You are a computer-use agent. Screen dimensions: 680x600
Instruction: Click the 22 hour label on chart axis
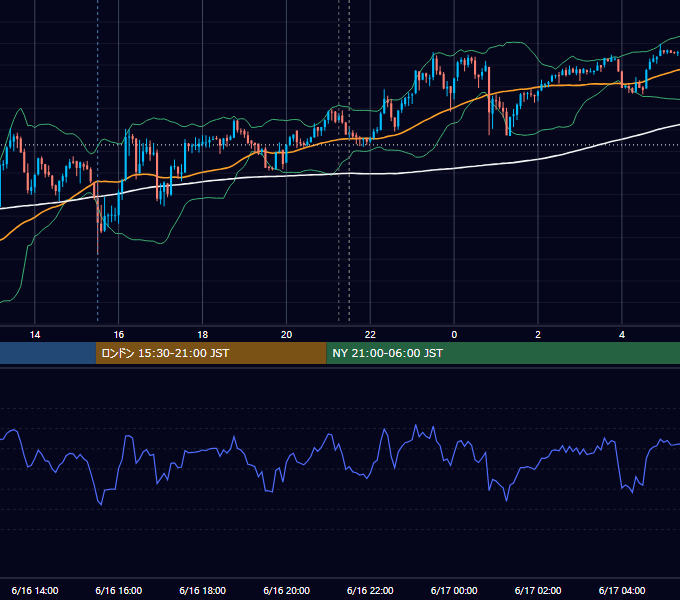coord(370,335)
